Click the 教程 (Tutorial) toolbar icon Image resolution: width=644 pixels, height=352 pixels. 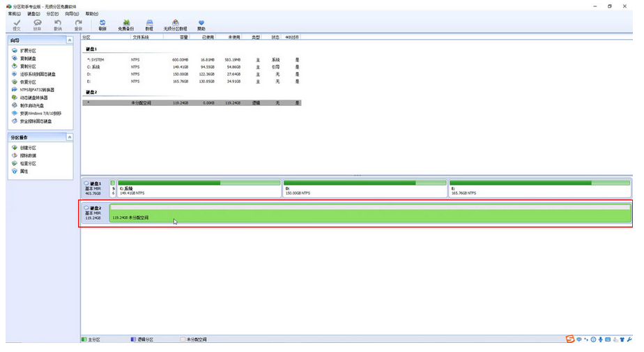pyautogui.click(x=149, y=24)
